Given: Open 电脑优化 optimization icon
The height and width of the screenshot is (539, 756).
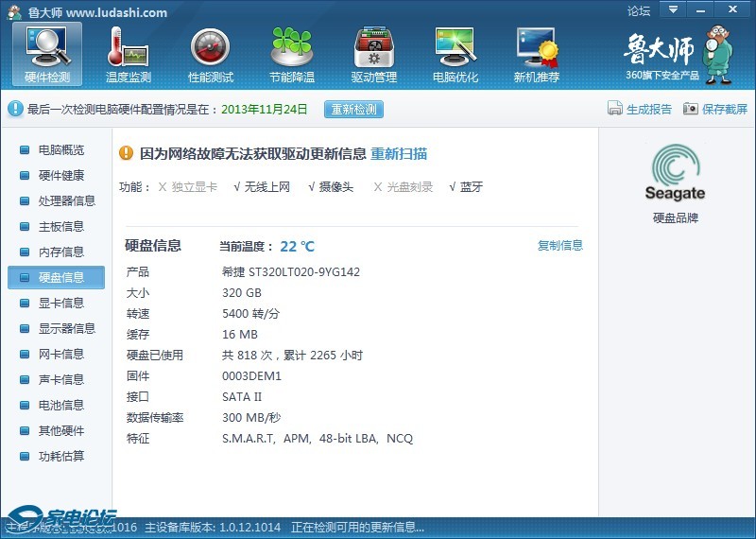Looking at the screenshot, I should click(x=455, y=53).
